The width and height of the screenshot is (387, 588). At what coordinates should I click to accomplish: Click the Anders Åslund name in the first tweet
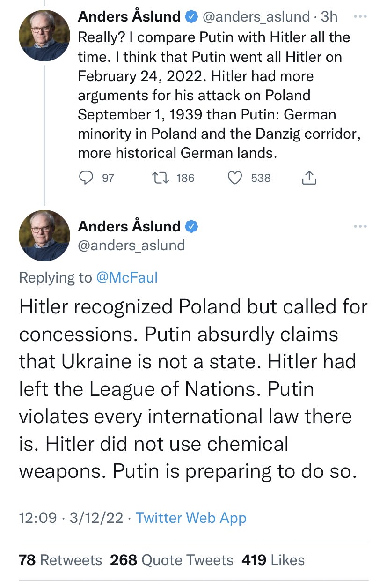click(x=129, y=17)
